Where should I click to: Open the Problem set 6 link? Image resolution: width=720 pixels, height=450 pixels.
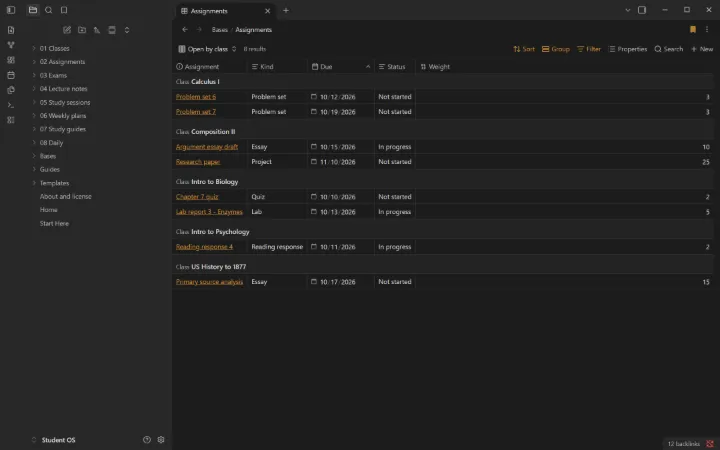click(x=196, y=97)
